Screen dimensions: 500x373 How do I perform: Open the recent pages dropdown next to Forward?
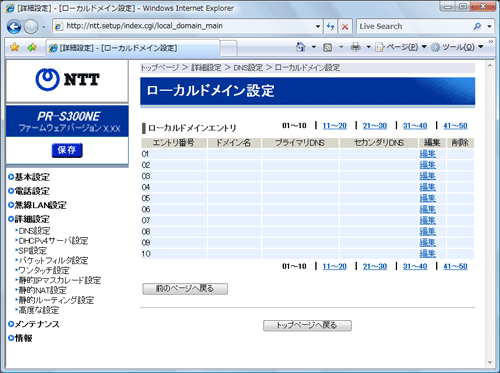[44, 27]
